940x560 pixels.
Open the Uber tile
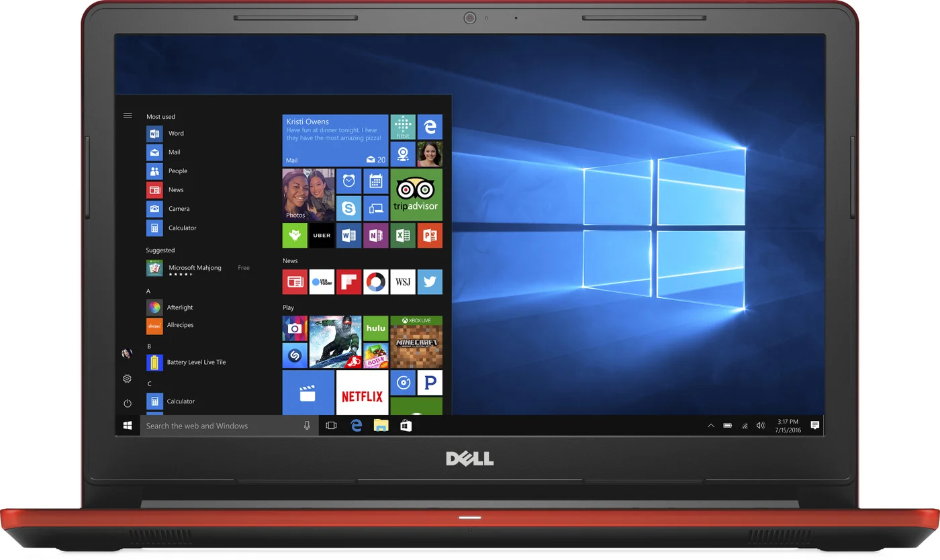pyautogui.click(x=322, y=235)
